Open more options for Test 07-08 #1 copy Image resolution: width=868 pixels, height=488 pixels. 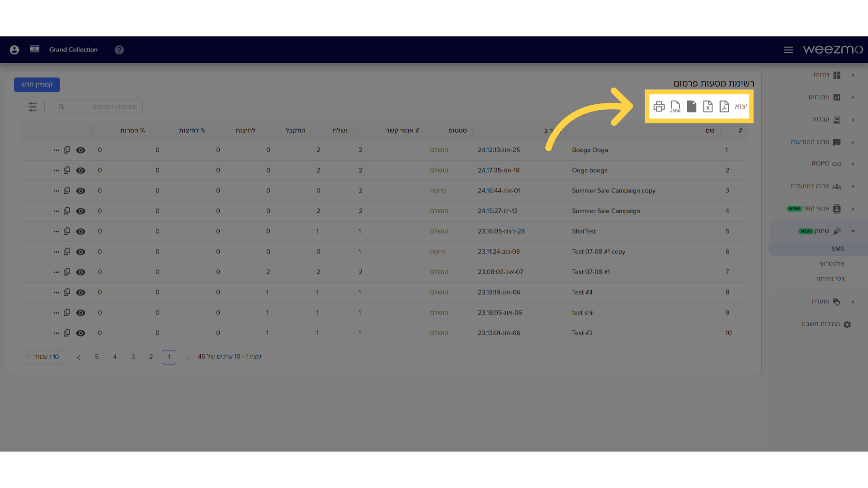pos(56,252)
